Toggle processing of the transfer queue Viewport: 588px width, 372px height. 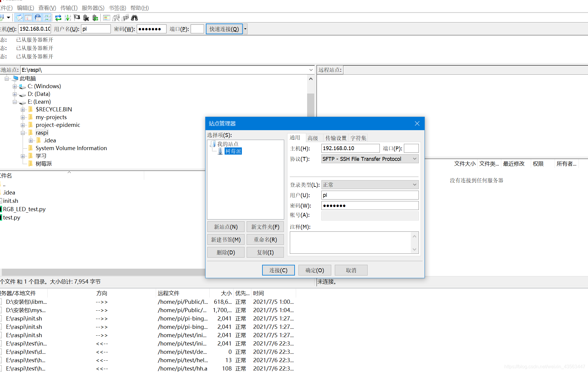pyautogui.click(x=68, y=18)
